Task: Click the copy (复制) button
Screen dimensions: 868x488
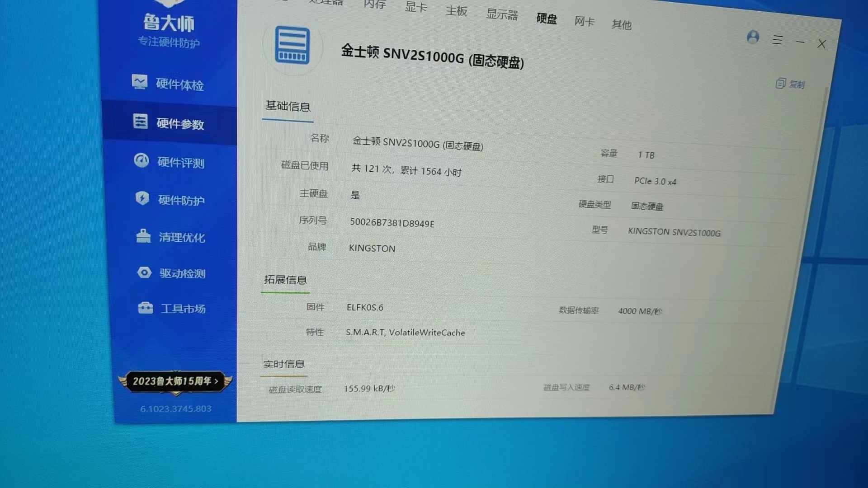Action: (790, 84)
